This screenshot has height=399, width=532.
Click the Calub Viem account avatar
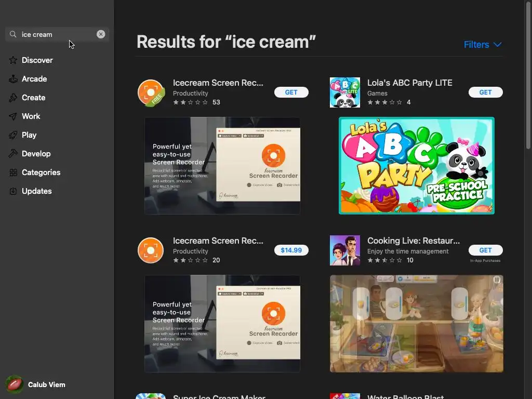coord(14,384)
